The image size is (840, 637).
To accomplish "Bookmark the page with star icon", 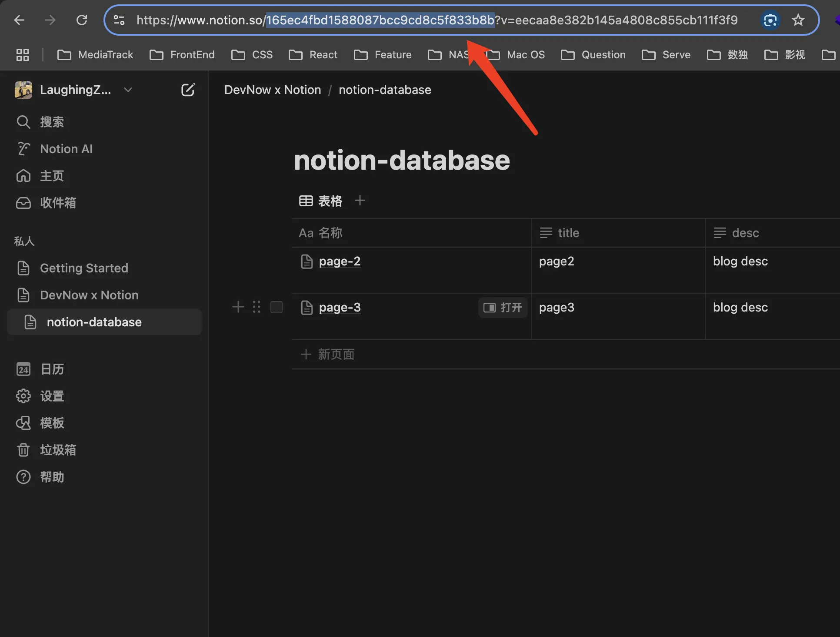I will [798, 20].
